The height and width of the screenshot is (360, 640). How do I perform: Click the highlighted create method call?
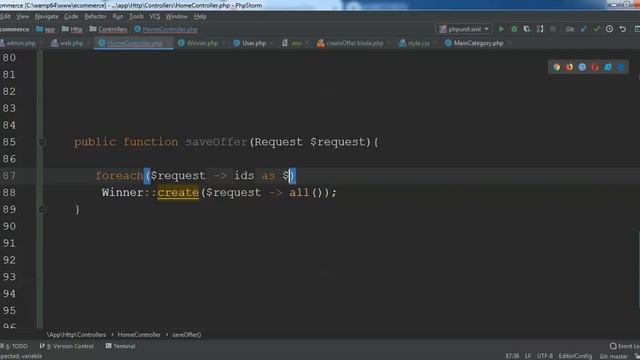point(178,192)
